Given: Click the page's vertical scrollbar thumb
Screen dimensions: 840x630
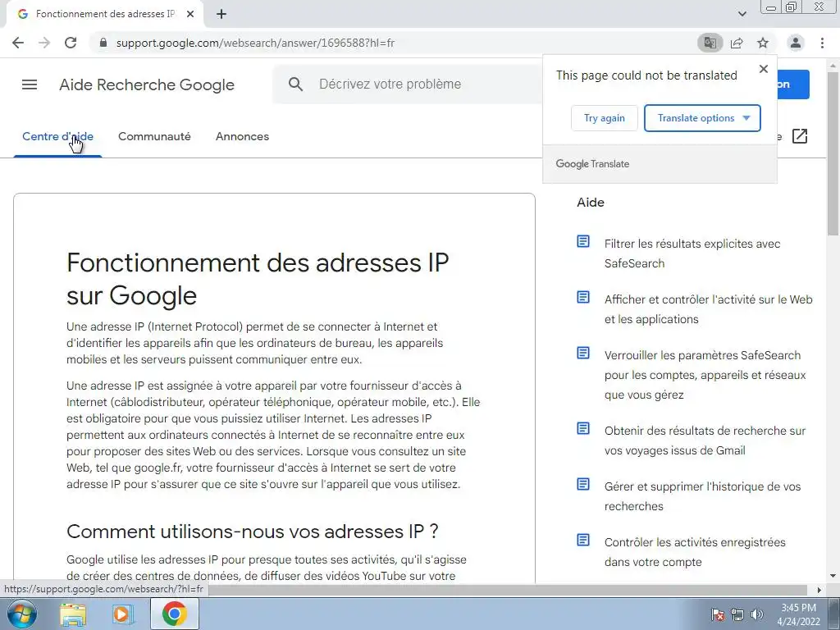Looking at the screenshot, I should pos(833,153).
